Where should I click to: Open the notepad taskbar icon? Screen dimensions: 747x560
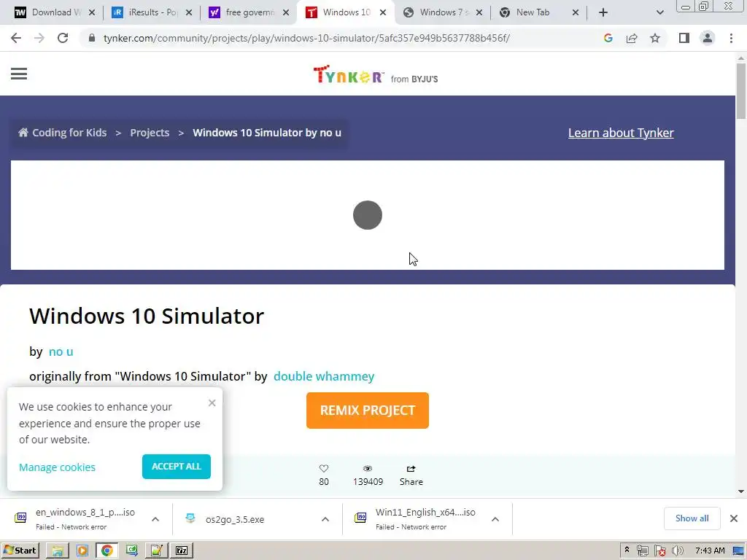tap(156, 551)
